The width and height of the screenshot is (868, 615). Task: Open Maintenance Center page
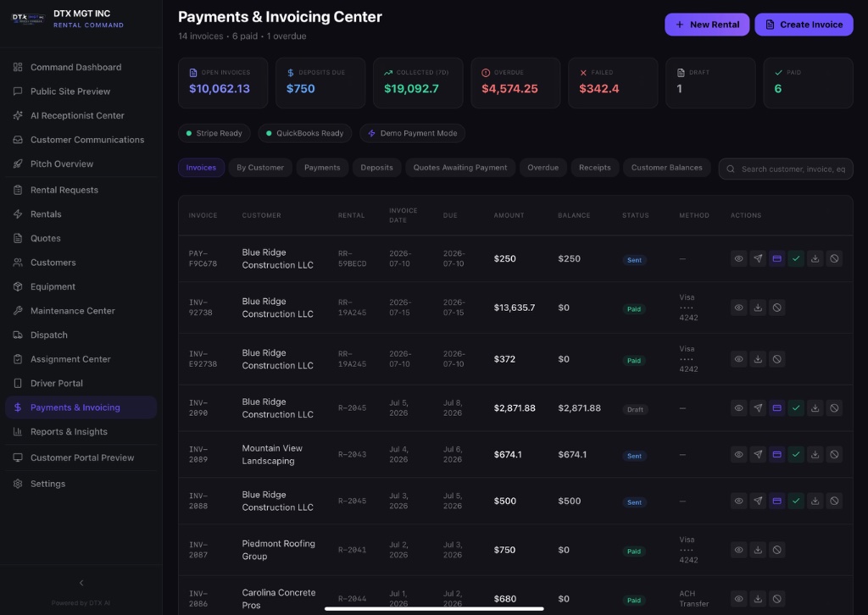coord(81,311)
